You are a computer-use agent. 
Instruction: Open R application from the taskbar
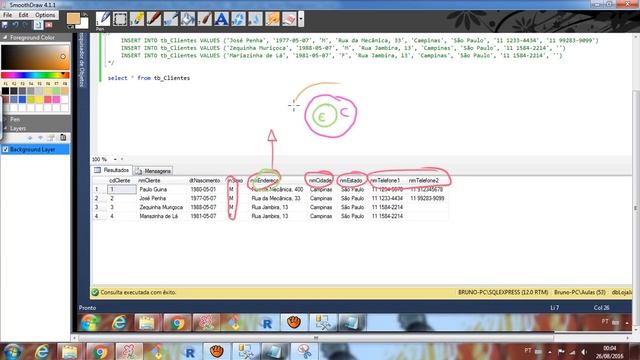tap(189, 351)
